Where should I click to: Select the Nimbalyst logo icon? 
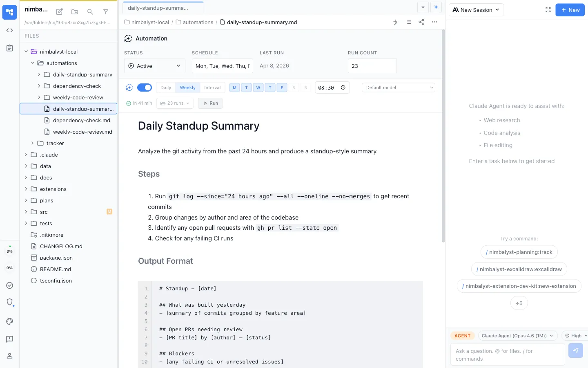(x=9, y=12)
